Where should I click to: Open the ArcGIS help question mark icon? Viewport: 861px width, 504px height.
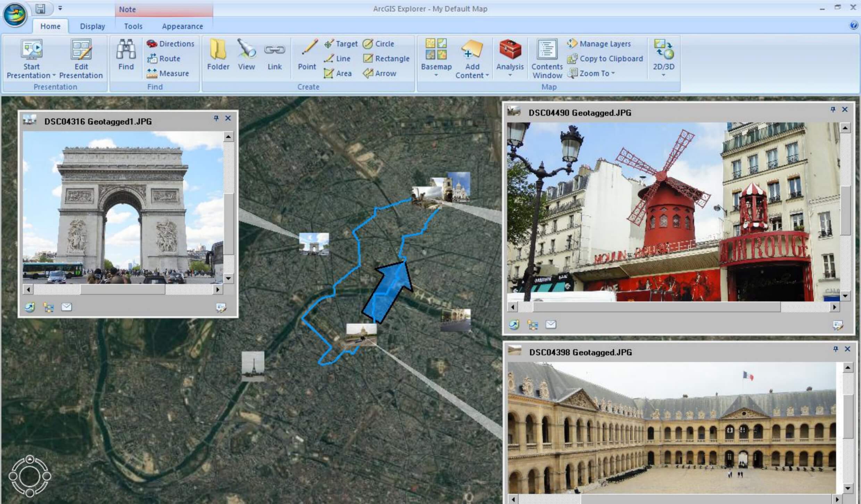point(853,25)
